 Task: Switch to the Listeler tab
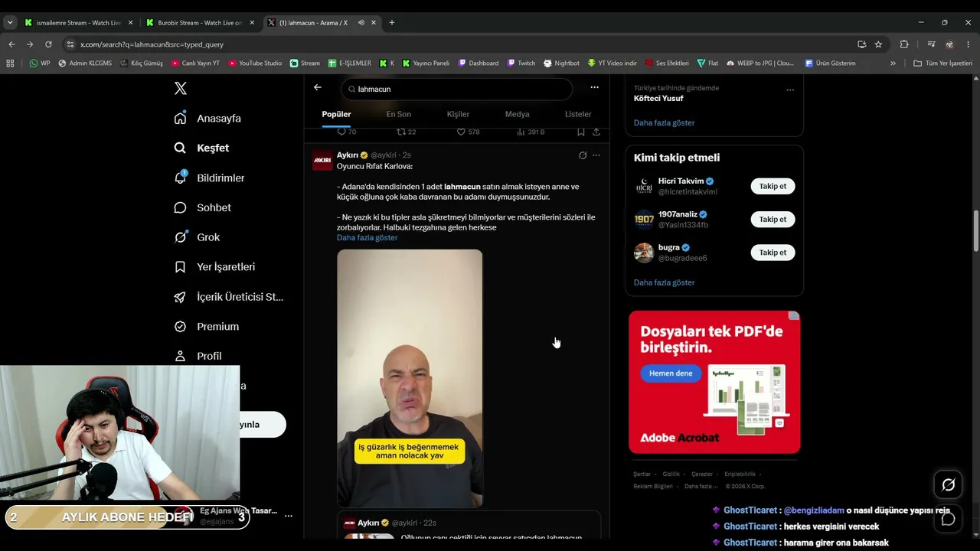pos(578,114)
